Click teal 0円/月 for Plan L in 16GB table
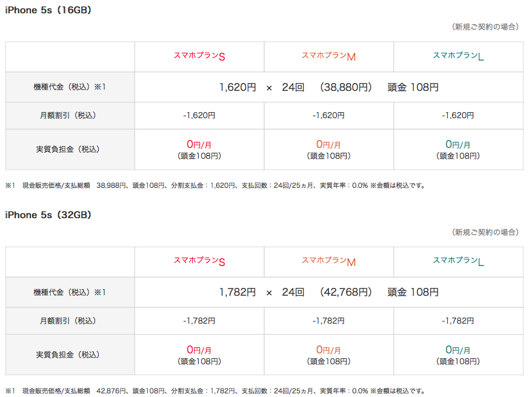This screenshot has width=532, height=397. [458, 144]
